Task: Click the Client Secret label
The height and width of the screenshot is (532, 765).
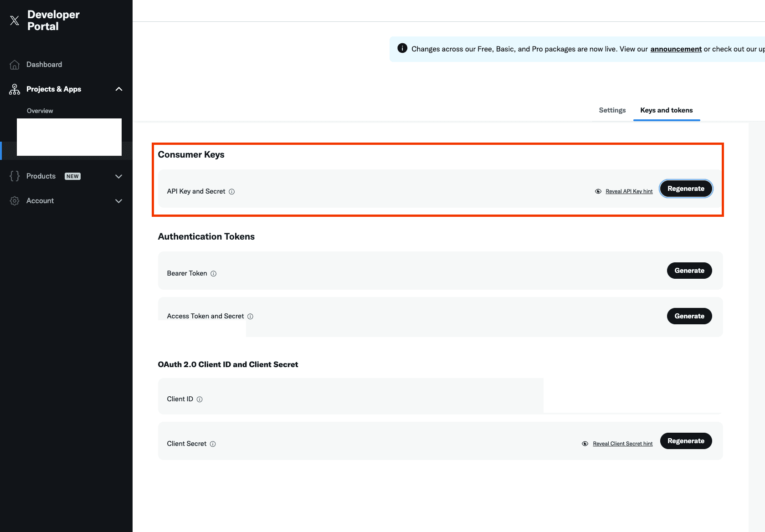Action: [187, 444]
